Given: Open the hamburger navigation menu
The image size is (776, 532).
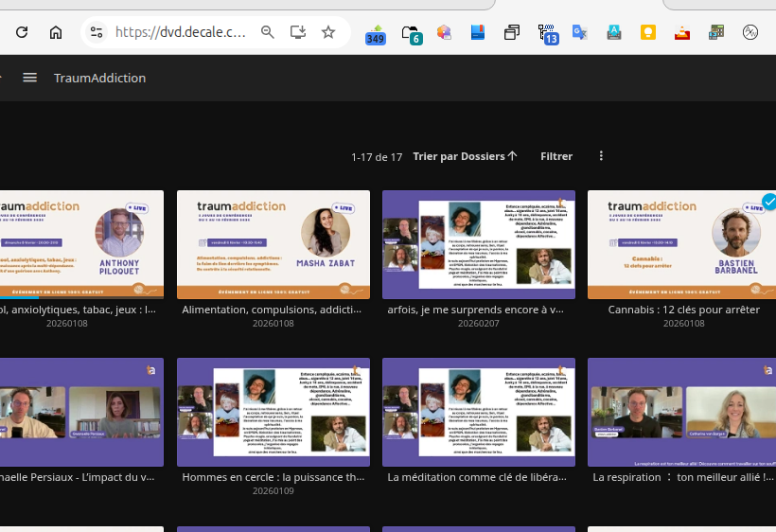Looking at the screenshot, I should click(x=30, y=78).
